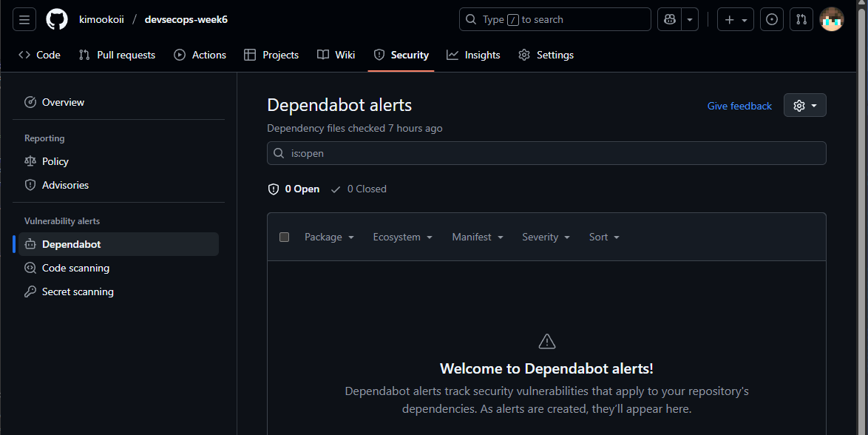The height and width of the screenshot is (435, 868).
Task: Switch to the Pull requests tab
Action: (117, 55)
